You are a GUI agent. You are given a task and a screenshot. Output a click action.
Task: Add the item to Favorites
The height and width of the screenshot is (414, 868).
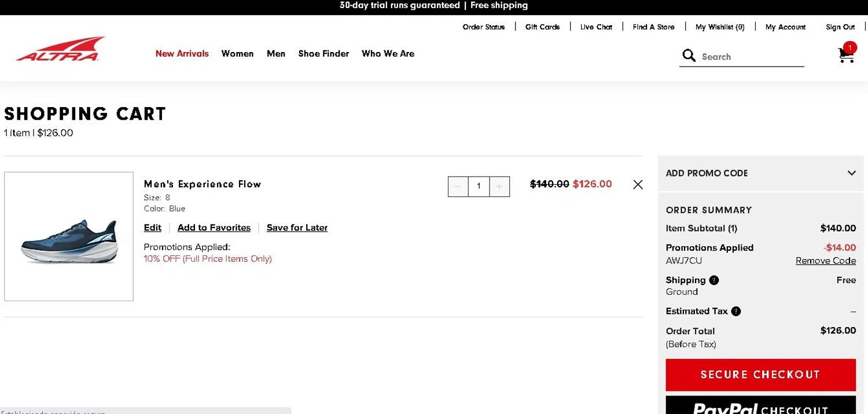(214, 228)
